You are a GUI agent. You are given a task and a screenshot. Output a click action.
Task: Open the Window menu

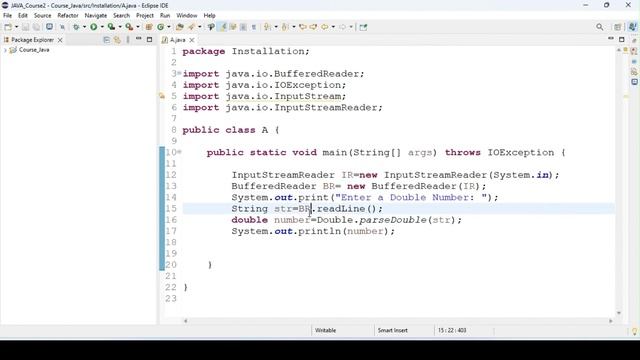tap(187, 16)
